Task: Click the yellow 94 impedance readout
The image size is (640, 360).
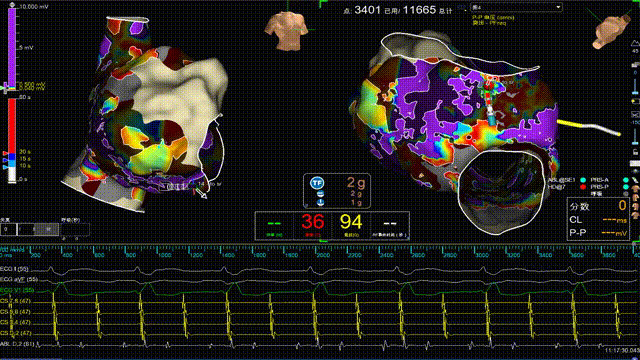Action: (x=351, y=222)
